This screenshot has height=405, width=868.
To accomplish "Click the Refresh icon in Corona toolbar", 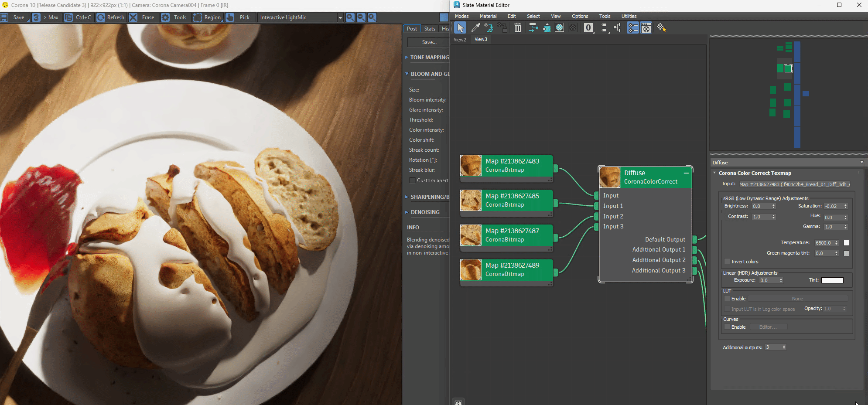I will (100, 17).
